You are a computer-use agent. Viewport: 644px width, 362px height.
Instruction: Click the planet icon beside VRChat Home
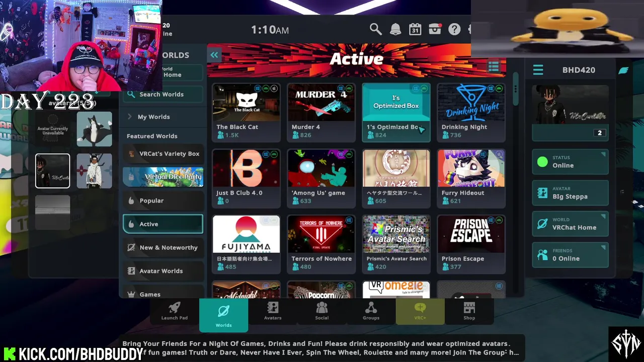[x=542, y=224]
